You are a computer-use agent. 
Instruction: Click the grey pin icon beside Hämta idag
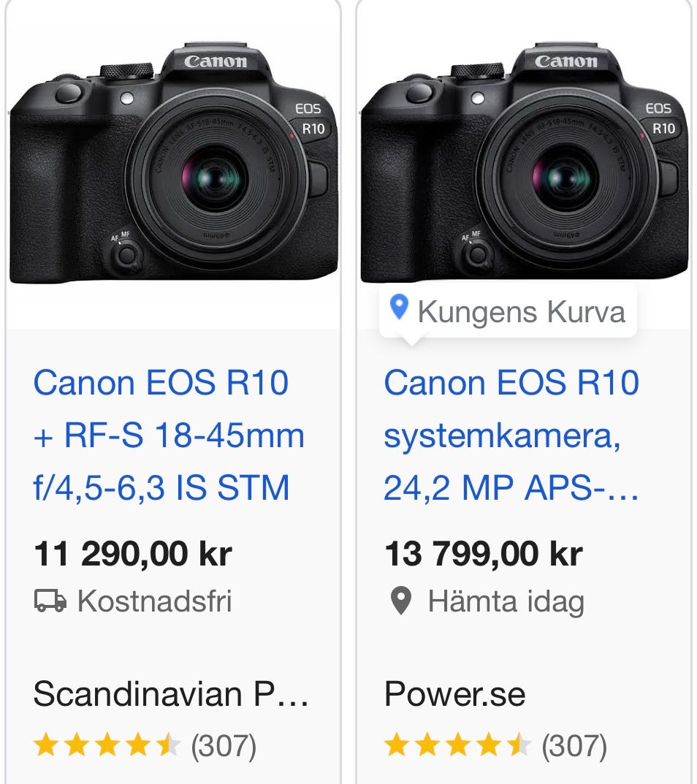click(400, 601)
